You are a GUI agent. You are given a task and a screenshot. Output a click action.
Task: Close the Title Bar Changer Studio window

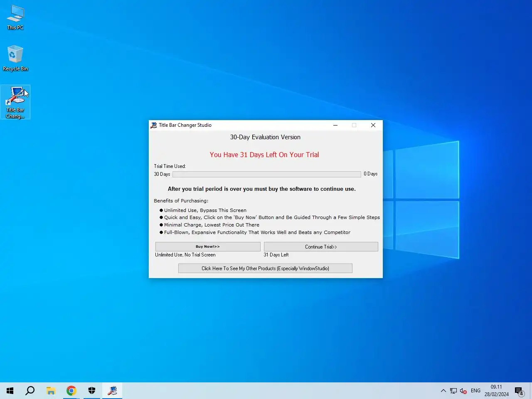pyautogui.click(x=373, y=125)
